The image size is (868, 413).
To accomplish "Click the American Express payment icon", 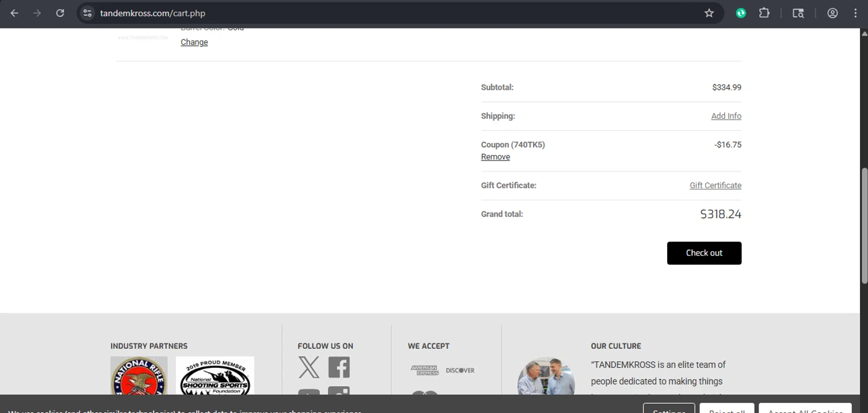I will pyautogui.click(x=425, y=370).
